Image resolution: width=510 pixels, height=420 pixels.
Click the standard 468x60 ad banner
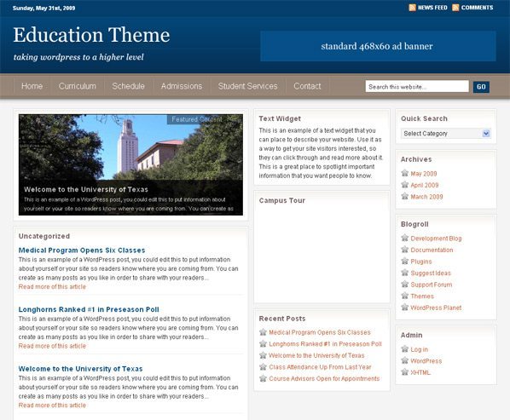click(x=378, y=46)
